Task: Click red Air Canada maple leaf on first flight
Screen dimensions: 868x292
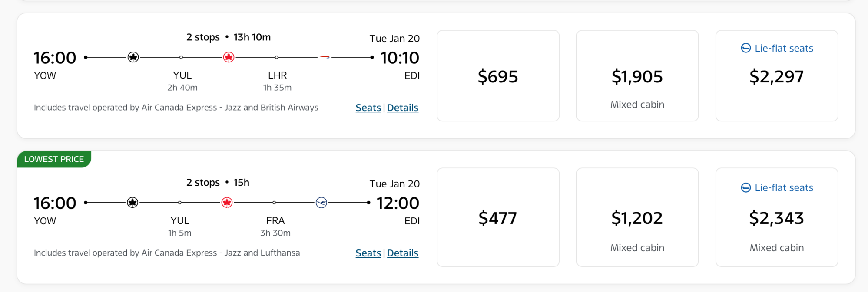Action: pos(229,57)
